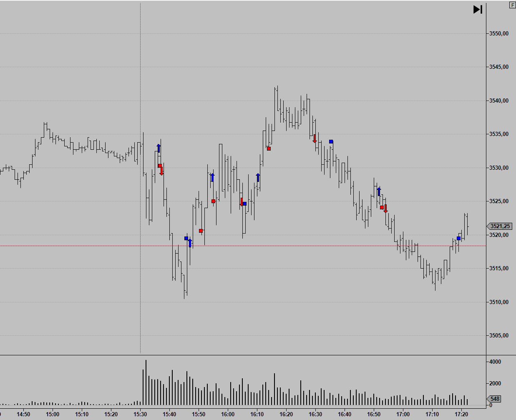Screen dimensions: 516x420
Task: Click the 3545,00 price axis label
Action: (x=499, y=67)
